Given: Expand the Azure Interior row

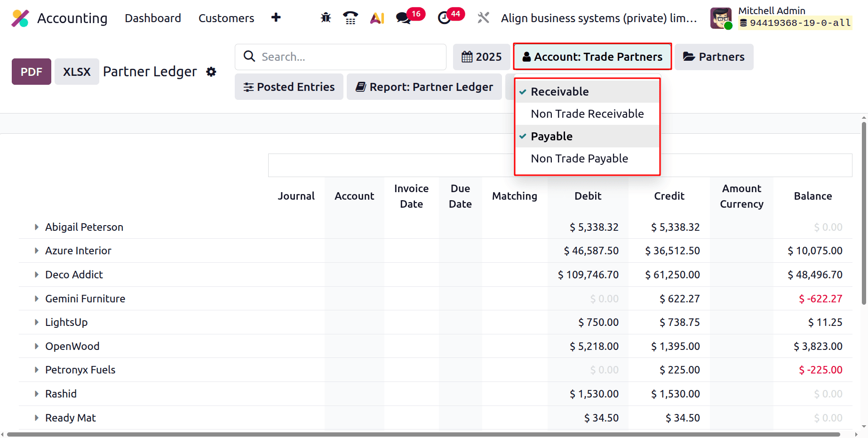Looking at the screenshot, I should click(x=36, y=251).
